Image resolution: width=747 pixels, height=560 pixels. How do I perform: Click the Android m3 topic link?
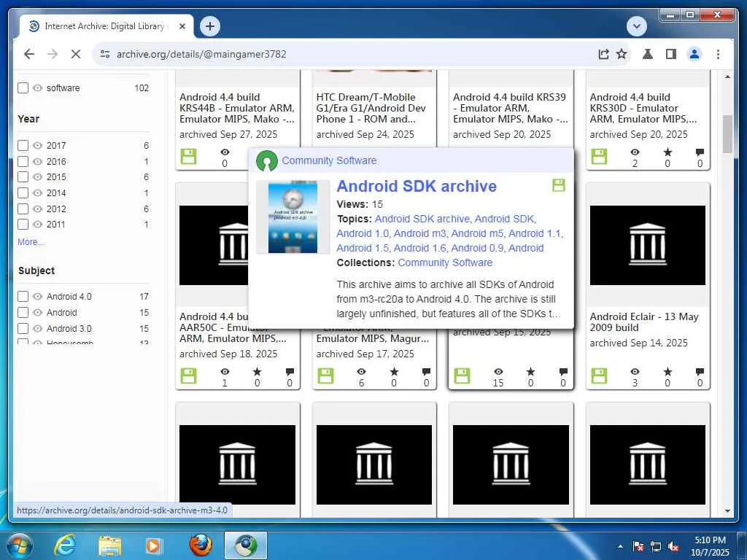pos(419,233)
